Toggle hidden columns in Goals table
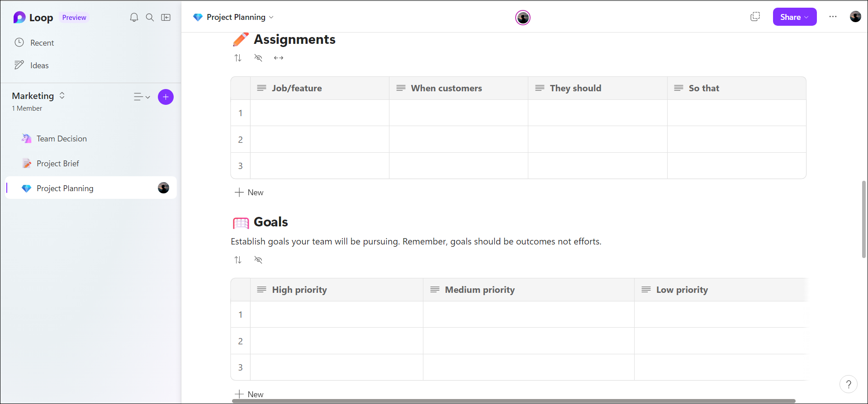This screenshot has height=404, width=868. point(258,260)
